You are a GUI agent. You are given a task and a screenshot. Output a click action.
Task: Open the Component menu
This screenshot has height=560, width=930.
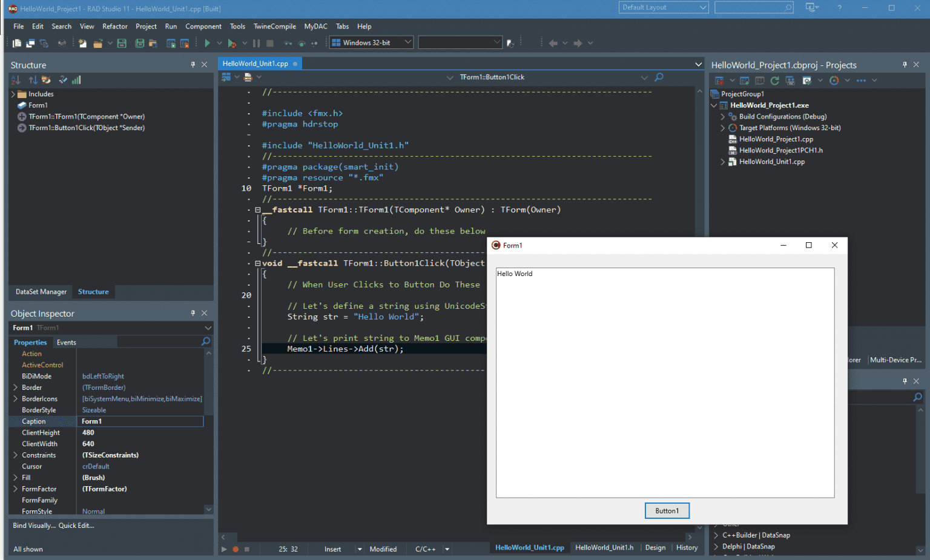(x=203, y=27)
